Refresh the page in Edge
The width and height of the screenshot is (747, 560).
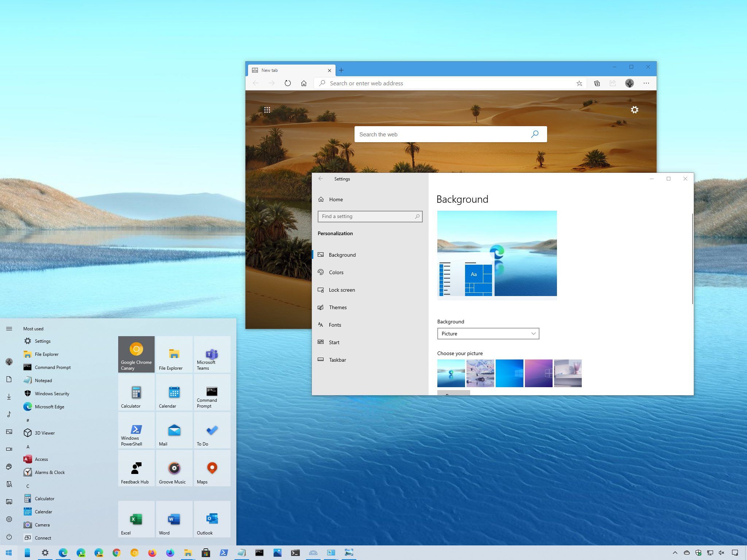pyautogui.click(x=288, y=83)
